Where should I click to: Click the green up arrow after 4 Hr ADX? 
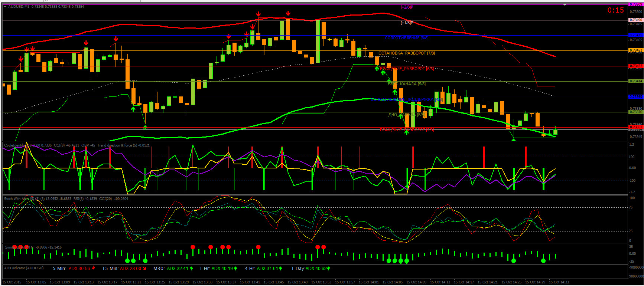[280, 268]
